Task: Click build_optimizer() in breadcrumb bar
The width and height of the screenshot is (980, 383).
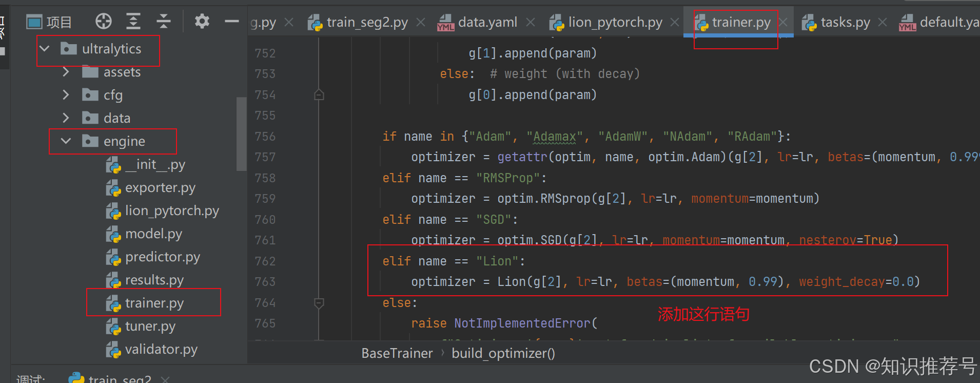Action: 503,353
